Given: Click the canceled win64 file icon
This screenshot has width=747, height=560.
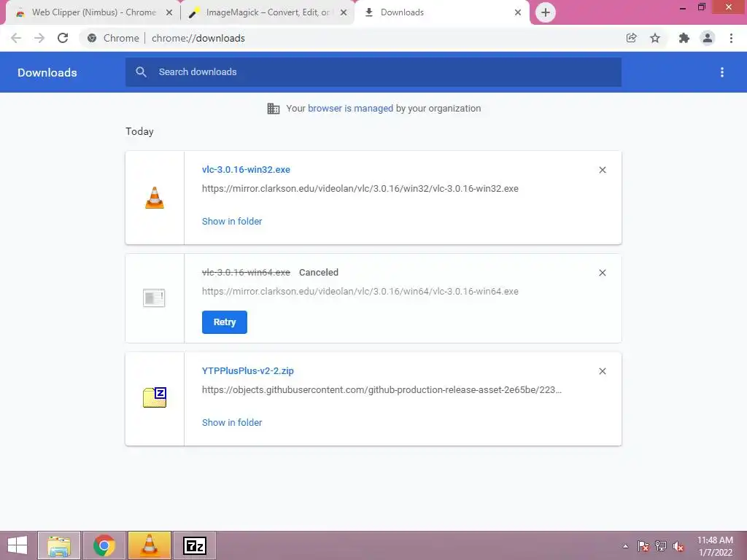Looking at the screenshot, I should click(x=154, y=298).
